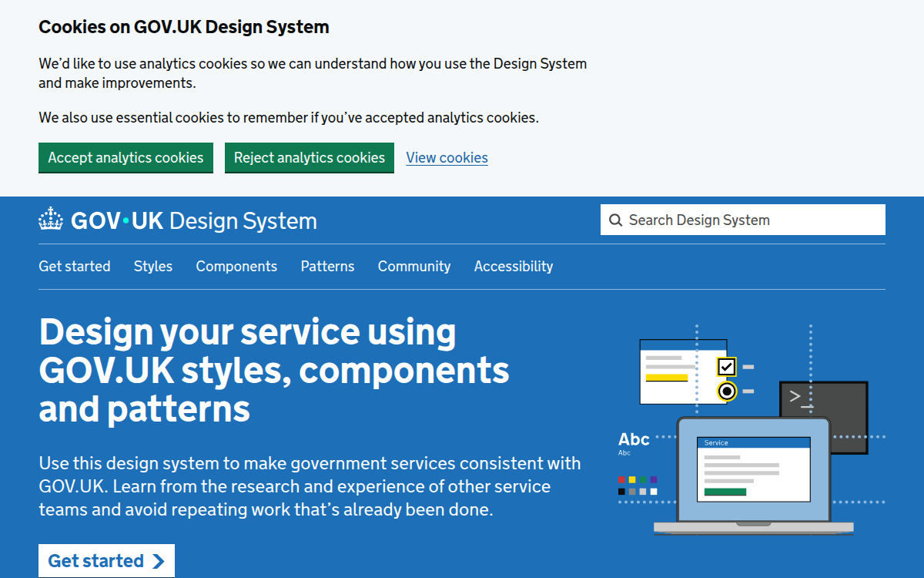The image size is (924, 578).
Task: Click the Cookies on GOV.UK Design System heading
Action: point(184,27)
